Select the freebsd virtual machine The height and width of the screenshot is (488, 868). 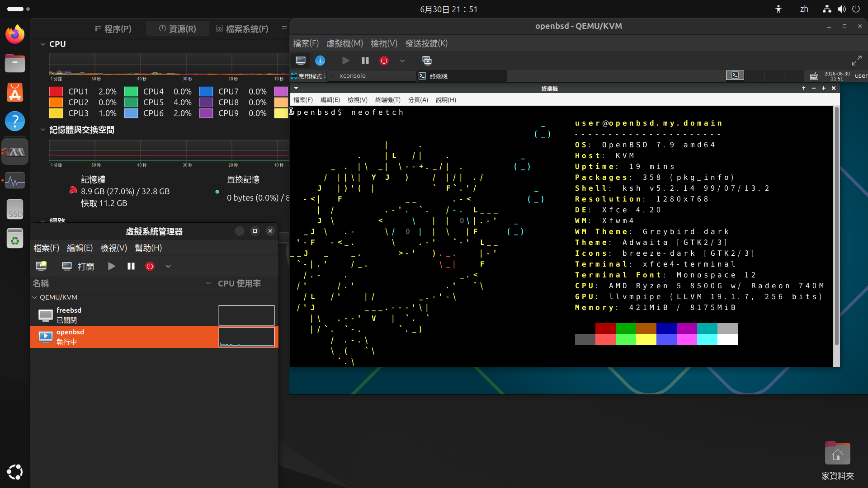pos(154,315)
